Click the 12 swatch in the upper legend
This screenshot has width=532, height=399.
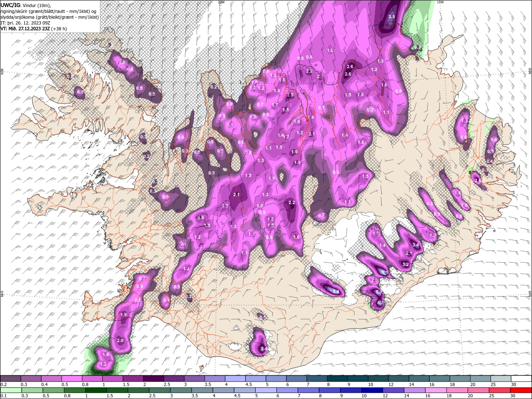(x=398, y=379)
